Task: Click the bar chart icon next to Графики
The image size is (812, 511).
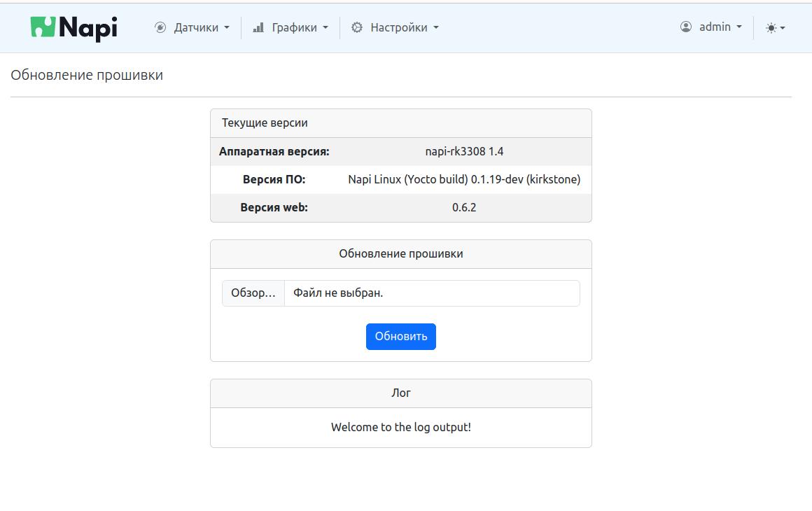Action: [258, 27]
